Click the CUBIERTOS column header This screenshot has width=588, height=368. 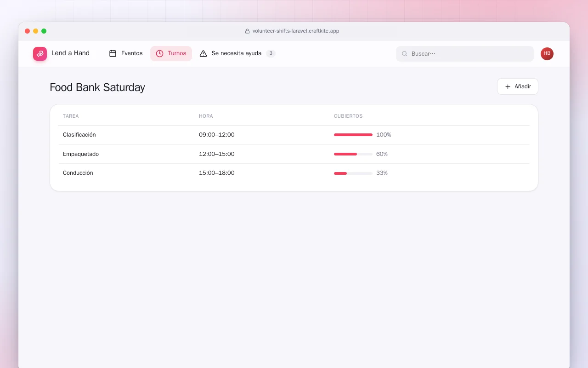pos(348,116)
